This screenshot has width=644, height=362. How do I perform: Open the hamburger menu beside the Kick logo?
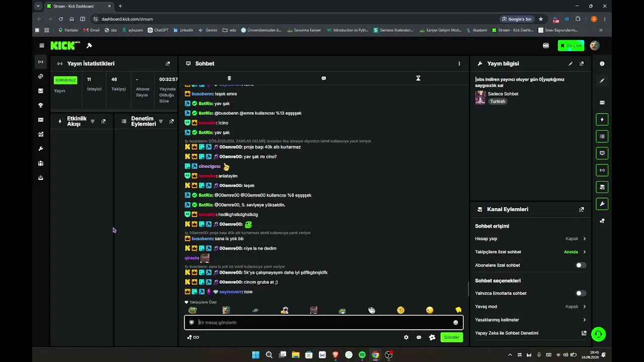(42, 46)
